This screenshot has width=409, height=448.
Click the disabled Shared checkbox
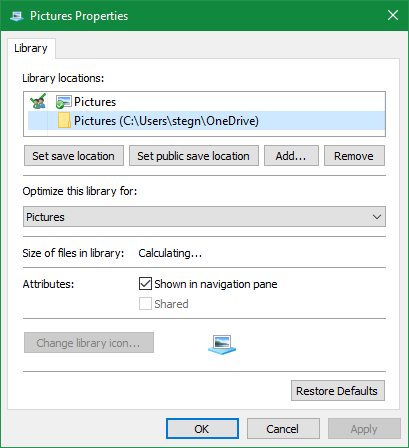click(145, 304)
